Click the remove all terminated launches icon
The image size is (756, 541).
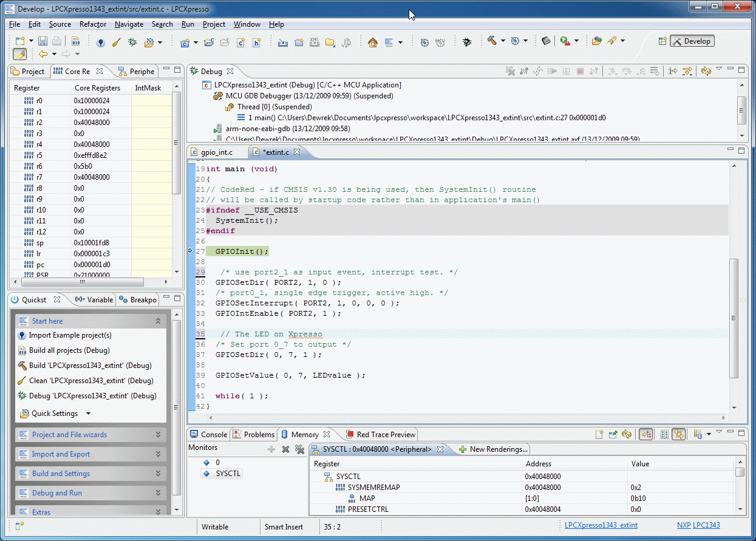[511, 71]
